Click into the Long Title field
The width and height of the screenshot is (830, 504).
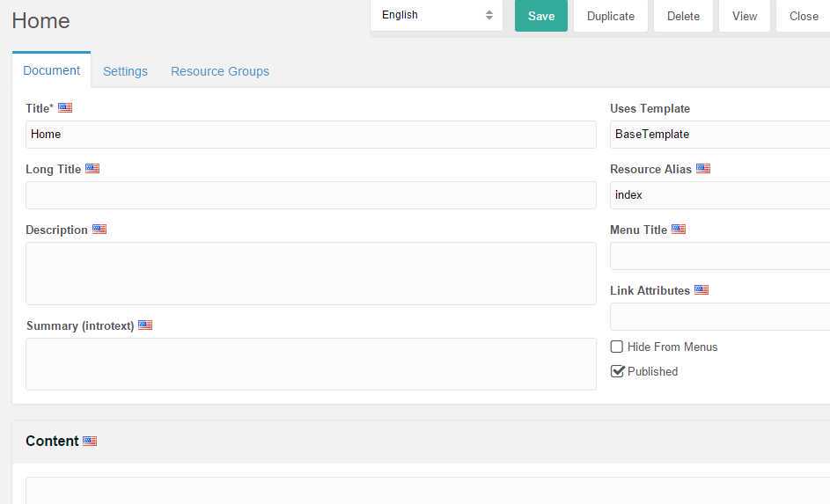point(311,195)
